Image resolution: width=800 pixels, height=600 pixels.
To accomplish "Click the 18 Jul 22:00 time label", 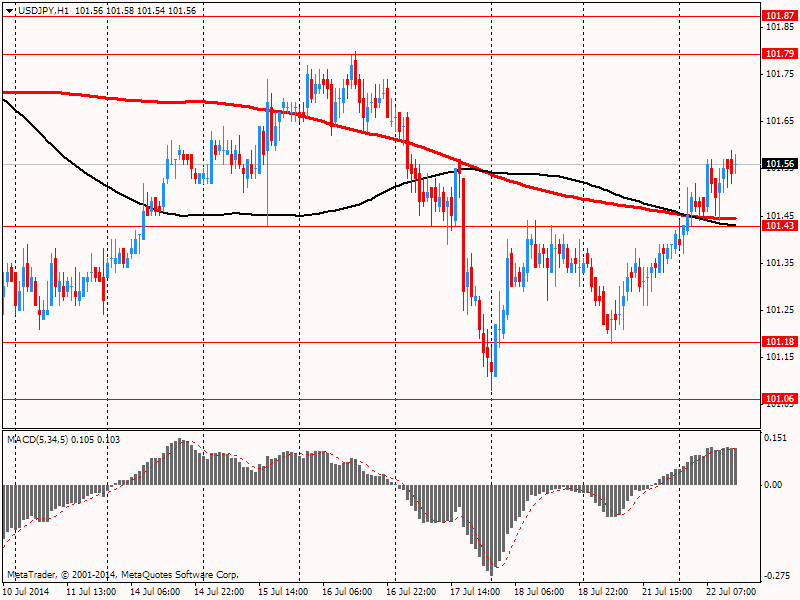I will click(603, 591).
